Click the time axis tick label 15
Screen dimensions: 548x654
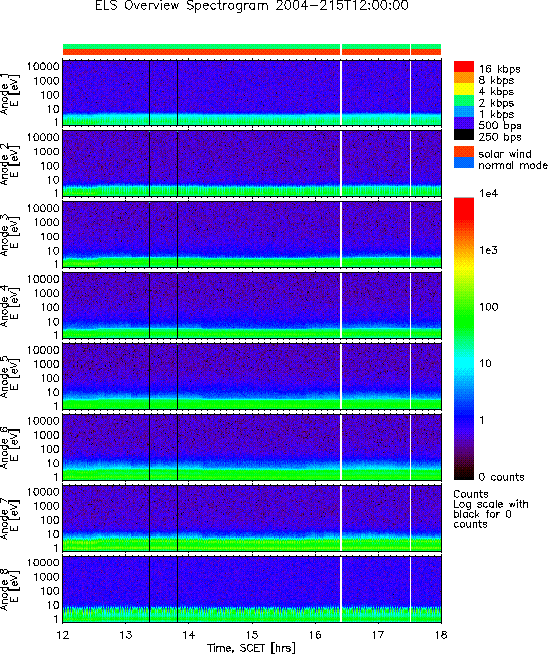252,635
